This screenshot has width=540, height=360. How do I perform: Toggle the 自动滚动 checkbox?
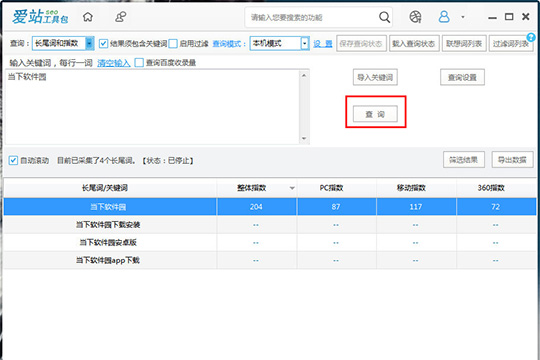tap(13, 160)
